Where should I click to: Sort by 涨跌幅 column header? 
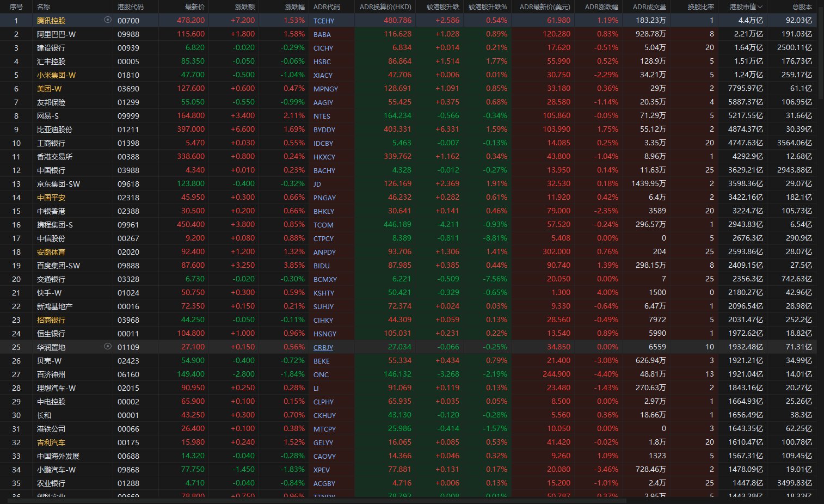click(x=295, y=7)
